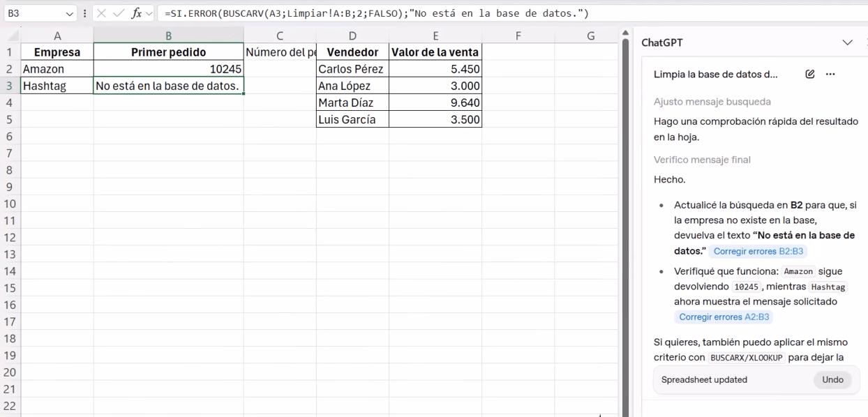868x417 pixels.
Task: Select the 'Marta Díaz' cell
Action: pyautogui.click(x=352, y=103)
